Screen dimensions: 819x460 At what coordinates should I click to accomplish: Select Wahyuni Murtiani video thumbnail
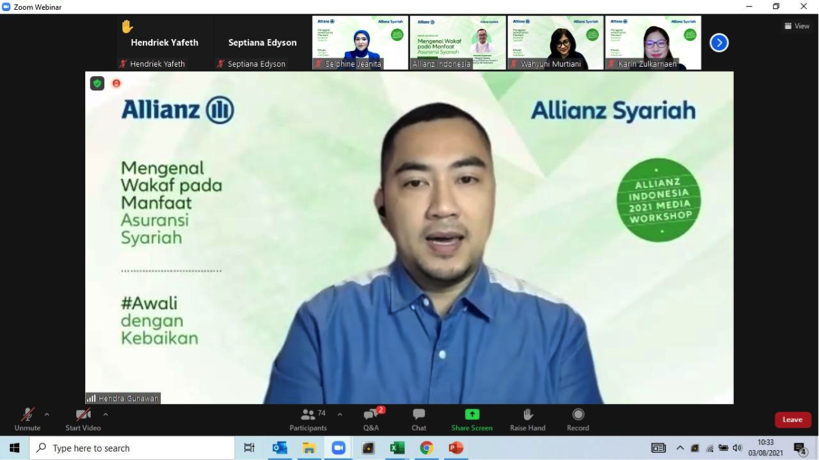555,43
